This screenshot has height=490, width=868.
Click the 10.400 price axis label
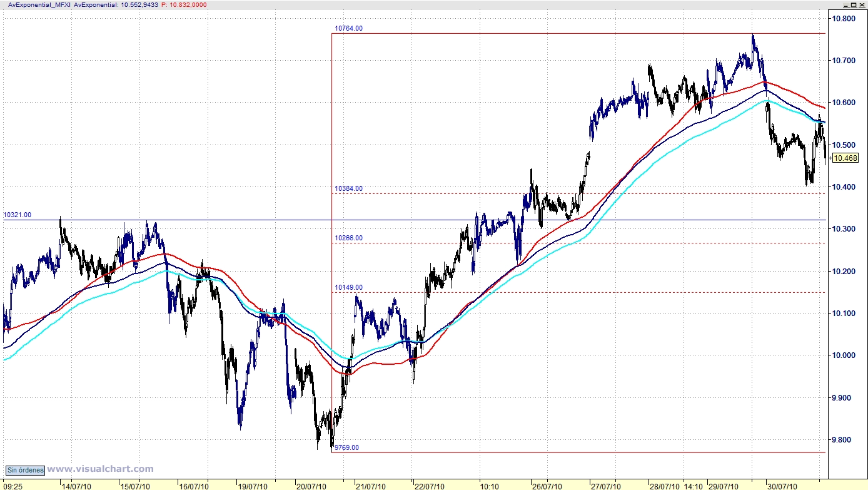pos(842,187)
